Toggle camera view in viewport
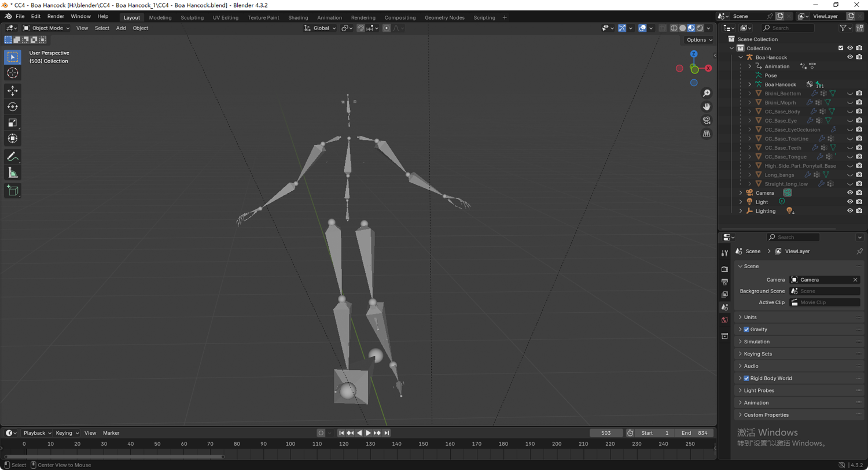The height and width of the screenshot is (470, 868). 707,120
